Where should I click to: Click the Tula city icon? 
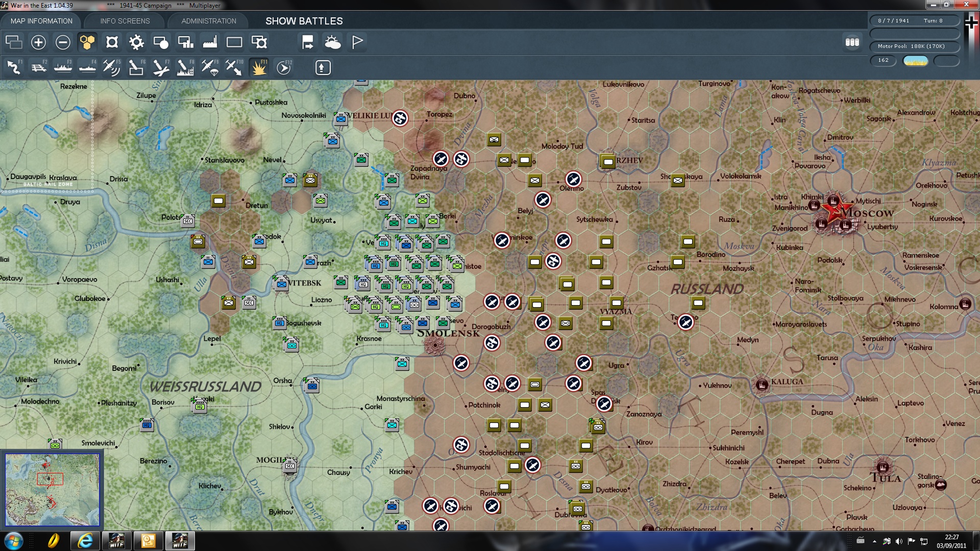[x=883, y=466]
